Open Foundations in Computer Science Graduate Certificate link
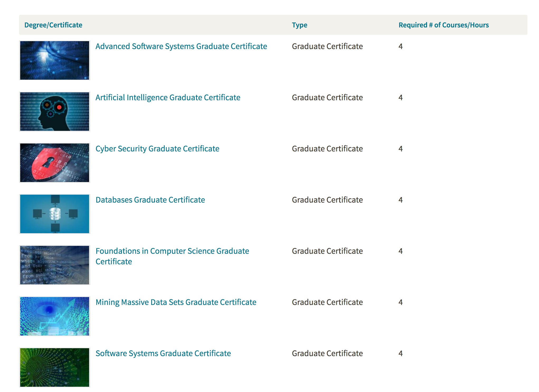This screenshot has width=539, height=392. (172, 251)
